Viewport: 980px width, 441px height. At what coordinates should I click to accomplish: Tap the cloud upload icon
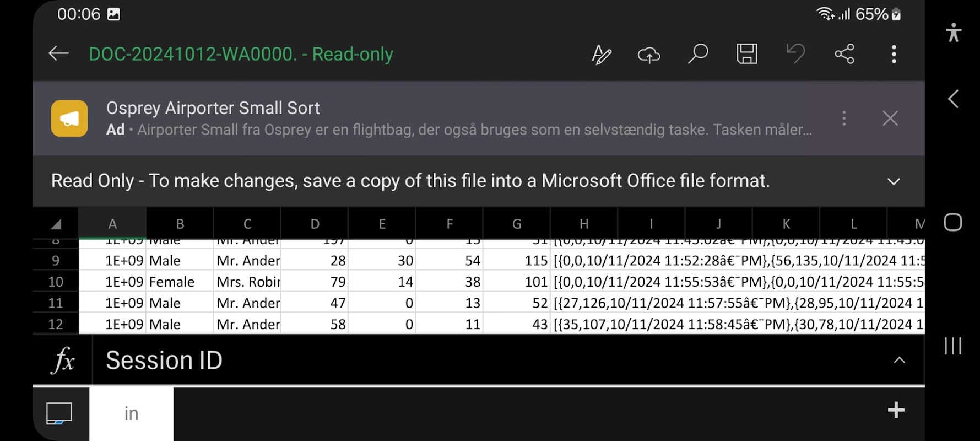click(x=649, y=54)
